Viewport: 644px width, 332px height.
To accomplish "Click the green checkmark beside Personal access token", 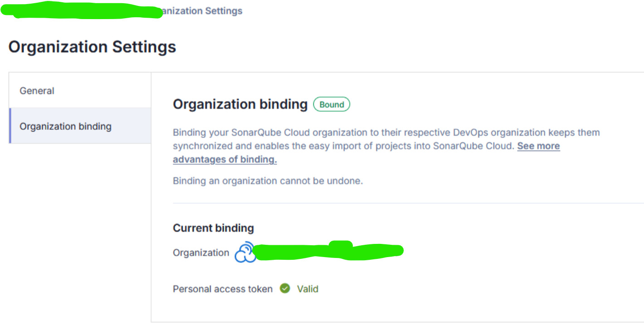I will [285, 288].
